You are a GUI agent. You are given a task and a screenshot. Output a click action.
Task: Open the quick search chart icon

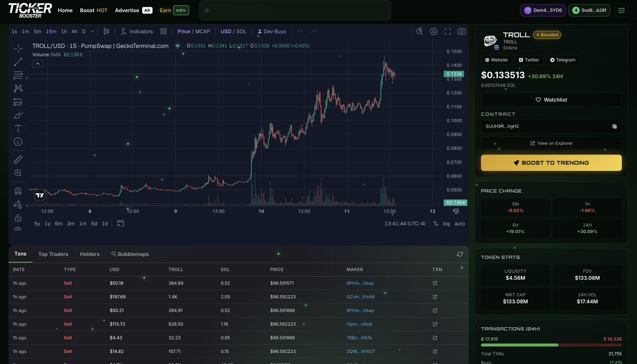pos(419,31)
